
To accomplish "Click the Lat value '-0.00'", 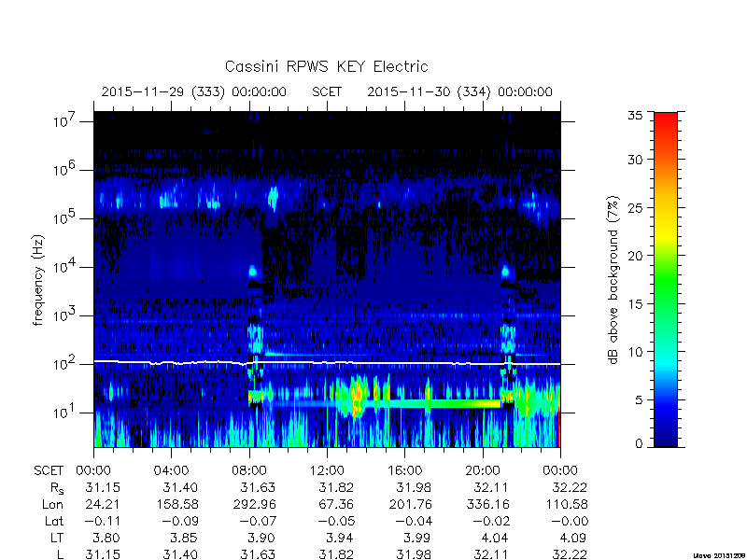I will click(570, 522).
